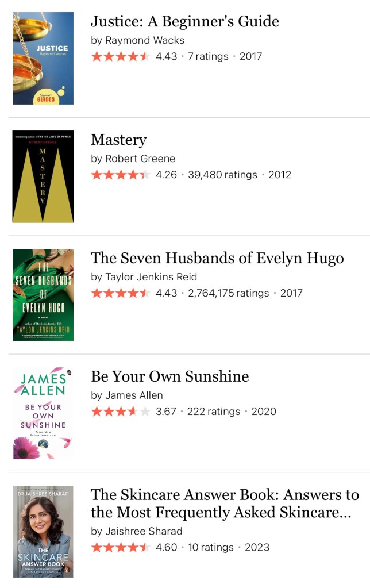Open author Taylor Jenkins Reid
This screenshot has width=370, height=588.
click(151, 277)
